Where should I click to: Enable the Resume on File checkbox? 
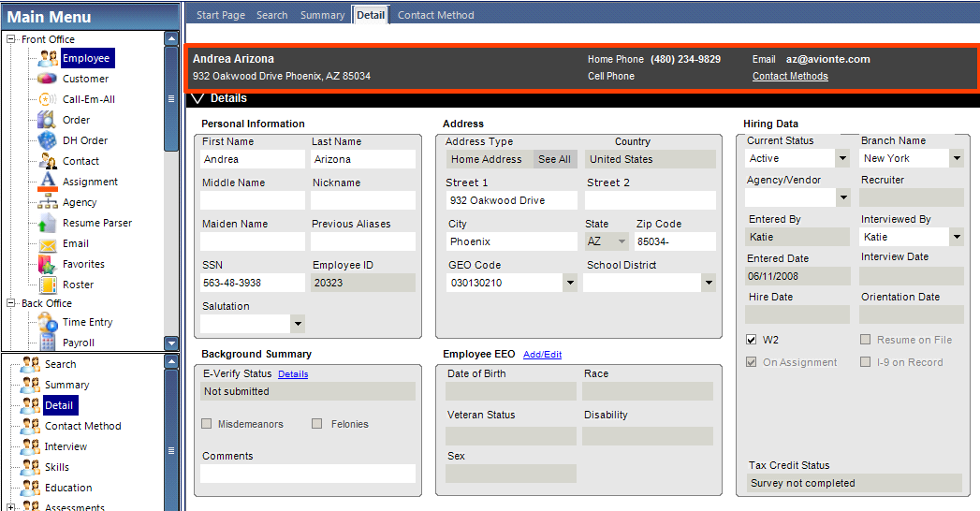point(865,340)
